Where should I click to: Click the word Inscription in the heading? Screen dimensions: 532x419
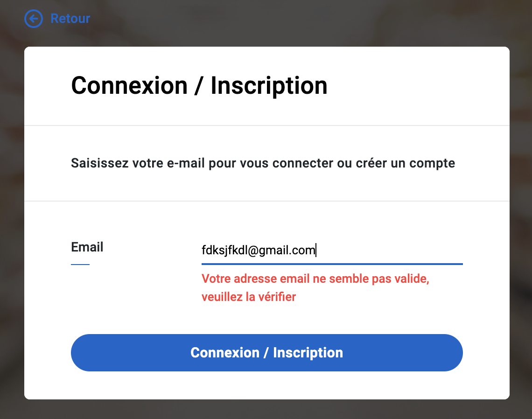coord(269,86)
